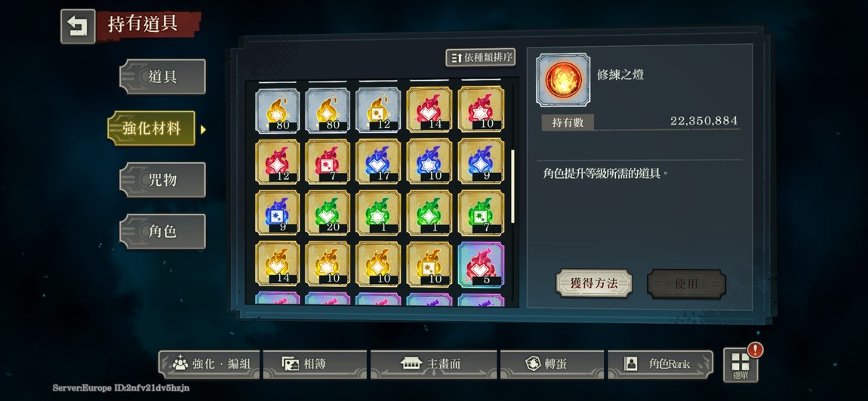
Task: Change sorting with 依種類排序 button
Action: [x=481, y=57]
